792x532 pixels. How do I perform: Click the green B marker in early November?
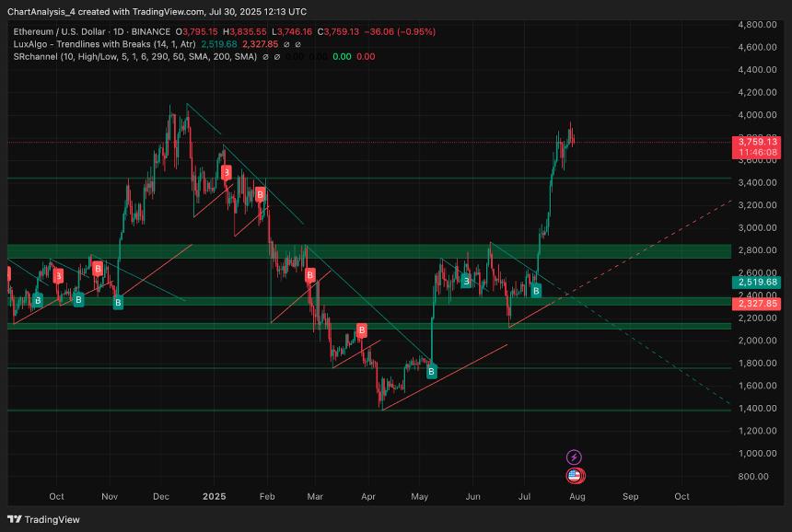[117, 302]
